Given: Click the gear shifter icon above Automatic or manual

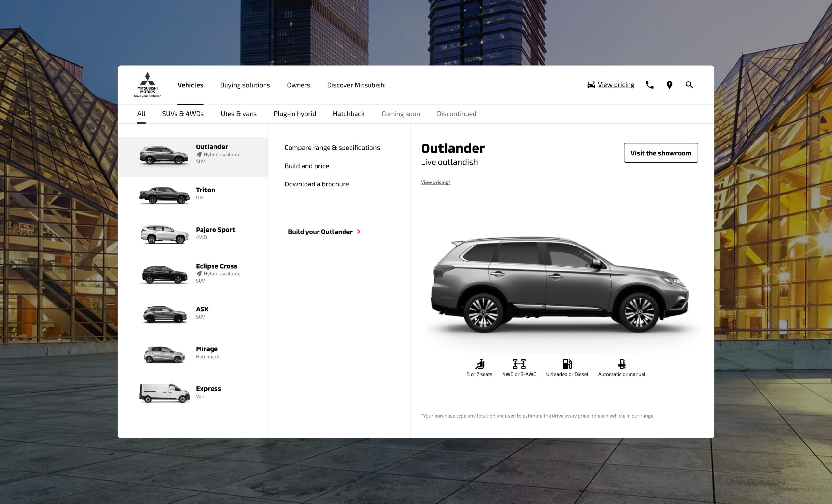Looking at the screenshot, I should coord(622,364).
